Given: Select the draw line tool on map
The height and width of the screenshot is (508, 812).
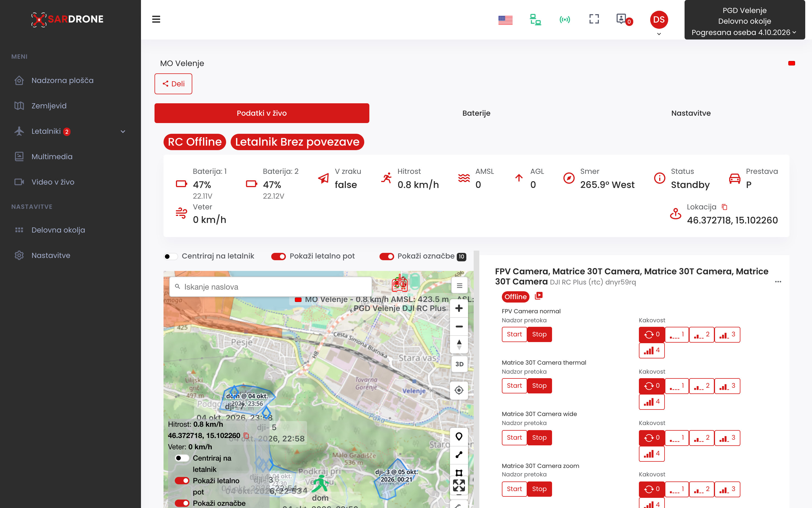Looking at the screenshot, I should click(459, 455).
